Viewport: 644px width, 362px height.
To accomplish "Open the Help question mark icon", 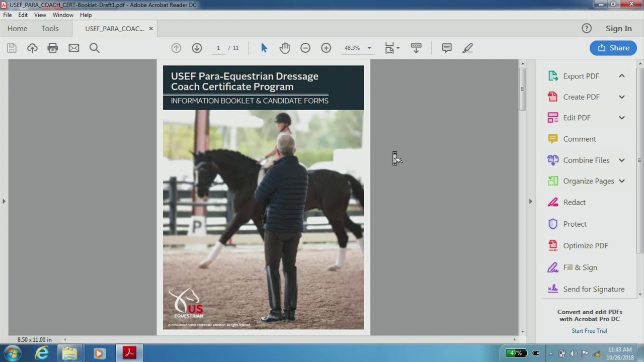I will coord(587,28).
